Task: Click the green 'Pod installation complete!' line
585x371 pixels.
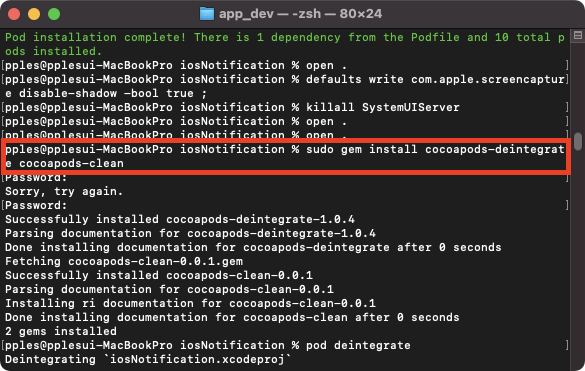Action: click(285, 37)
